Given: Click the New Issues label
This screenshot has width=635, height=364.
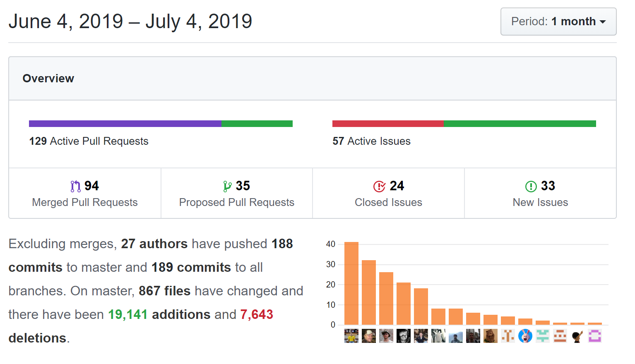Looking at the screenshot, I should coord(540,202).
